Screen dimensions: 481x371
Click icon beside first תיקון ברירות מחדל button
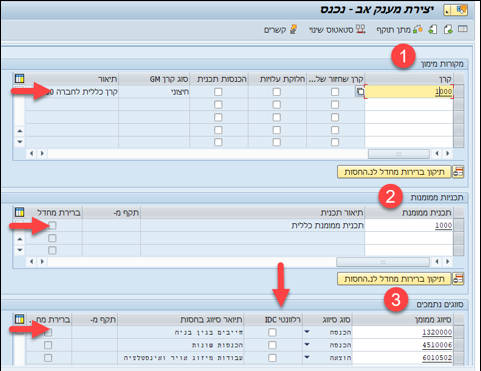coord(458,172)
